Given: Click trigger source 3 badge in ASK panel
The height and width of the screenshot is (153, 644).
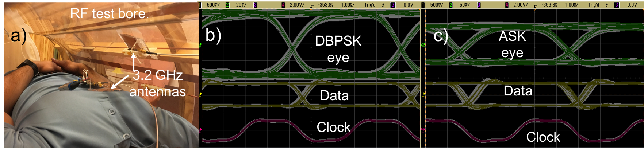Looking at the screenshot, I should point(616,5).
